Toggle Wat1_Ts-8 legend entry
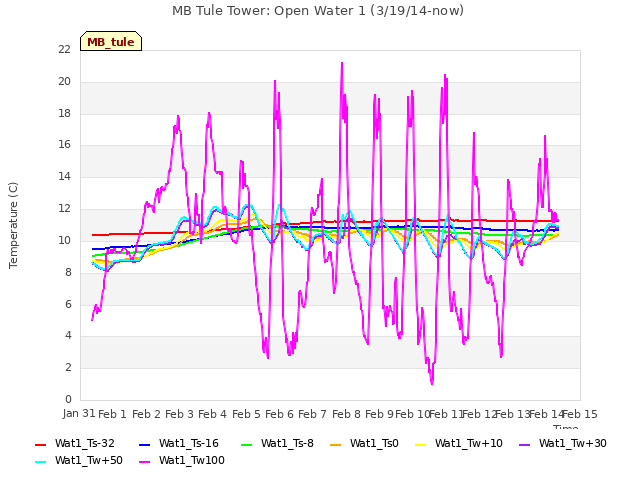Screen dimensions: 640x480 (277, 444)
